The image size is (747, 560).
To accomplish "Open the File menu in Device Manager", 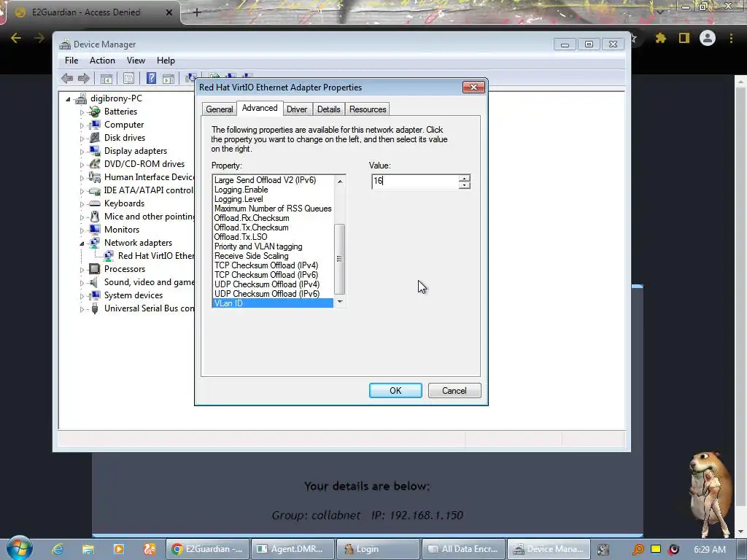I will [x=71, y=61].
